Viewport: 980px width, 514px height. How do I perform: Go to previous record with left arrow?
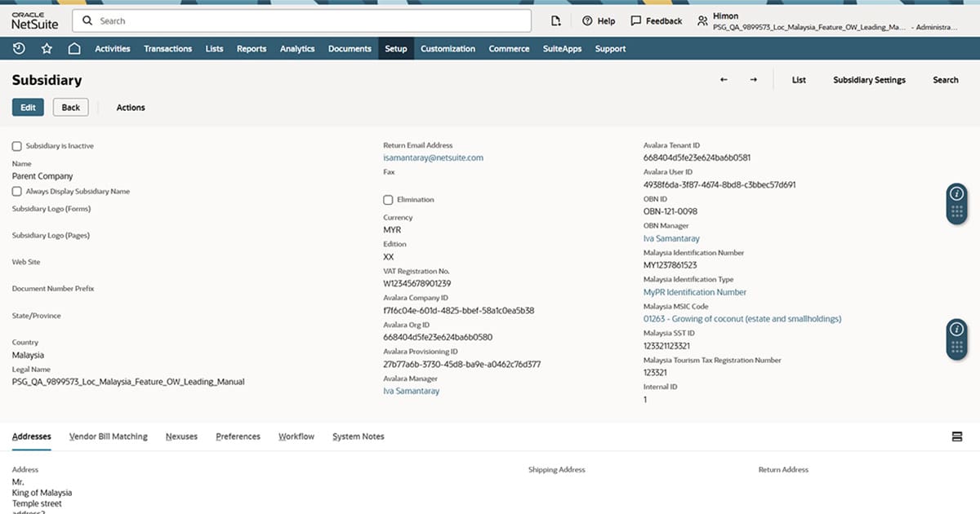click(x=724, y=80)
